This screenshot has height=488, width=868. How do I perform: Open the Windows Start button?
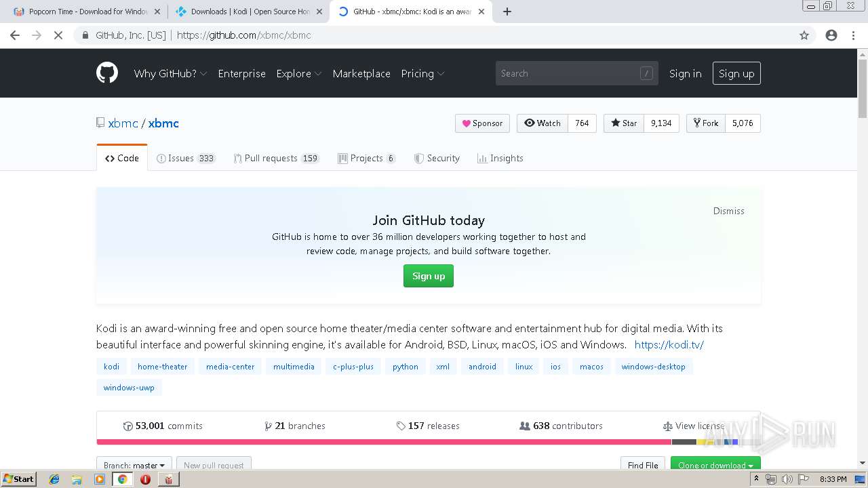19,479
